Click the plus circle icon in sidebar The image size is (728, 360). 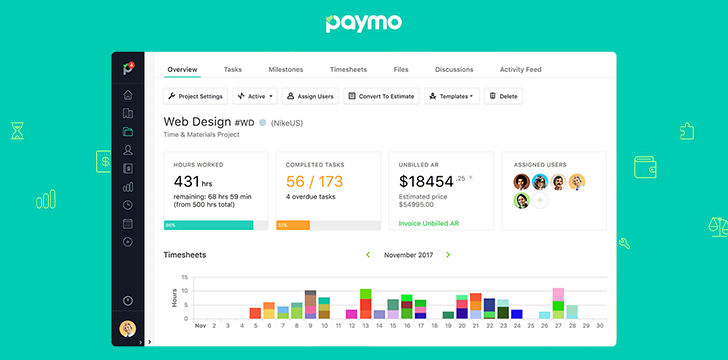coord(128,242)
